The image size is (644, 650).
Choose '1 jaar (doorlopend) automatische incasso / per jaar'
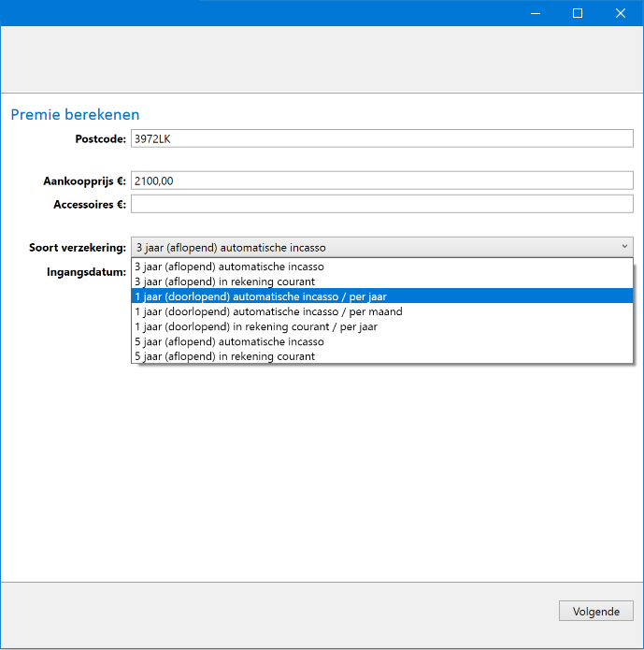click(x=382, y=296)
